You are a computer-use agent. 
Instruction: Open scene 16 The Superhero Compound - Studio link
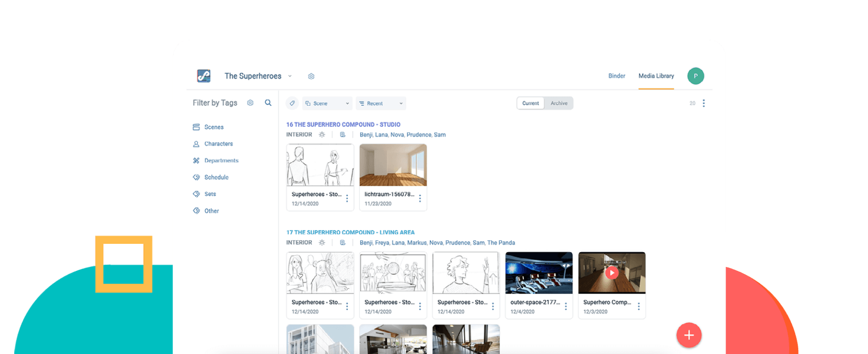pyautogui.click(x=343, y=125)
